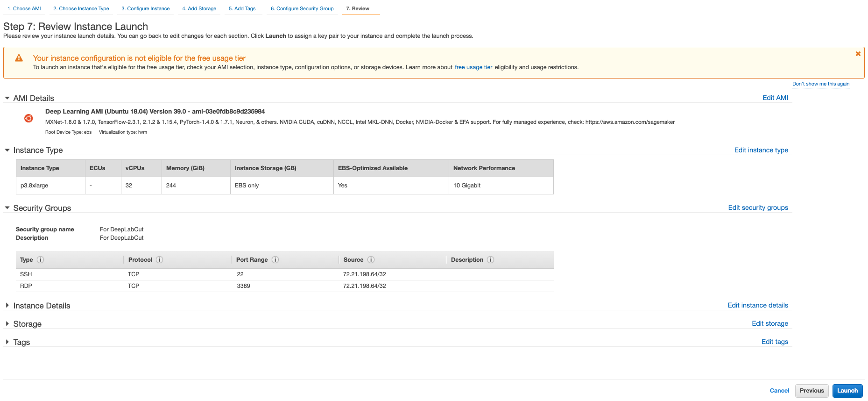Click the Source column info icon

click(371, 260)
